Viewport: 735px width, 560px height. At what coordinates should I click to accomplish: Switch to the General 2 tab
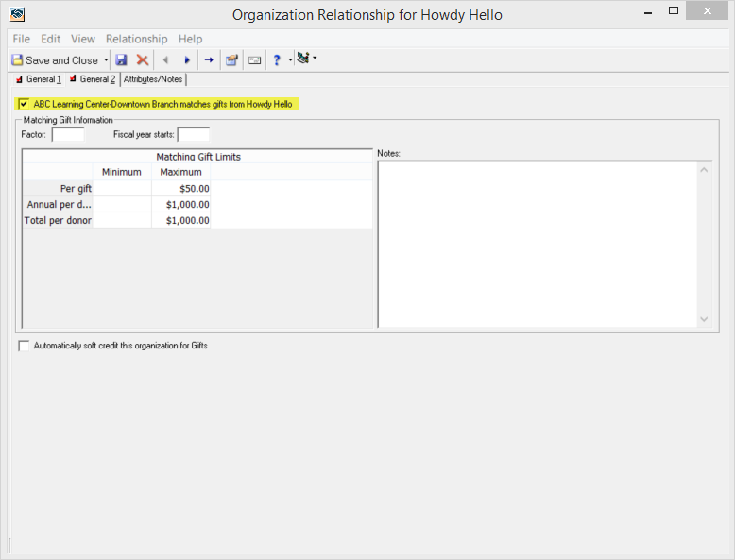click(x=93, y=79)
